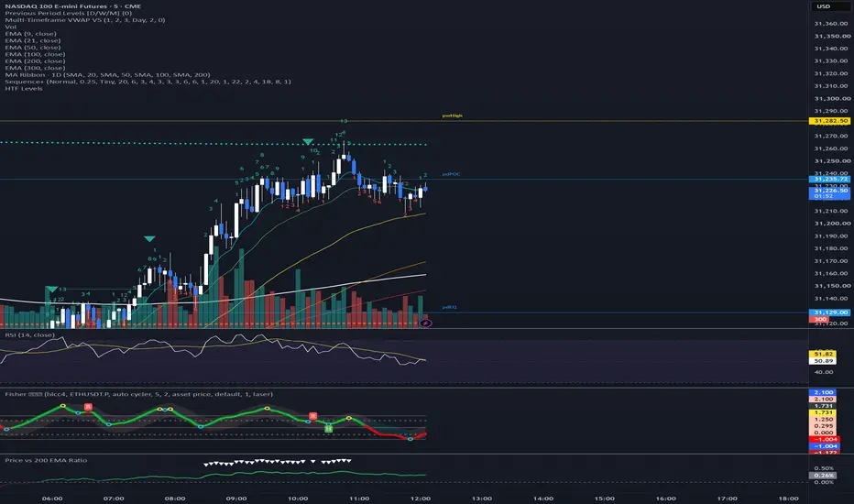Click the 18:00 time axis label
This screenshot has width=854, height=504.
point(789,499)
